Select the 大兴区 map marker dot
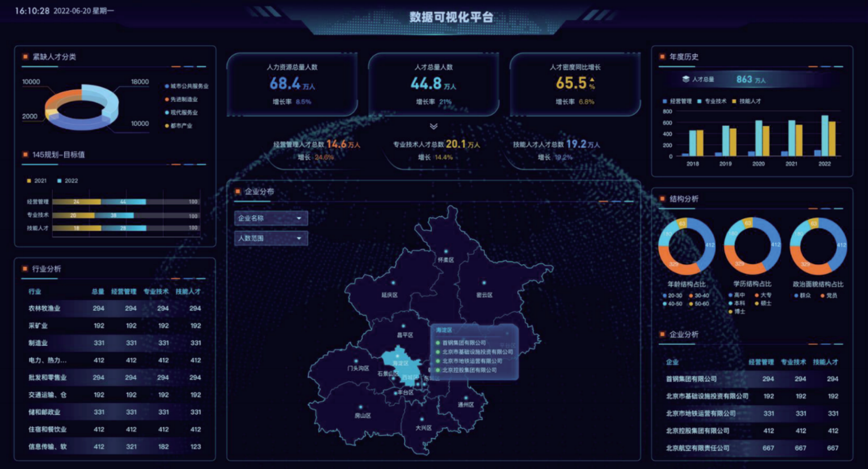The image size is (868, 469). pos(422,419)
